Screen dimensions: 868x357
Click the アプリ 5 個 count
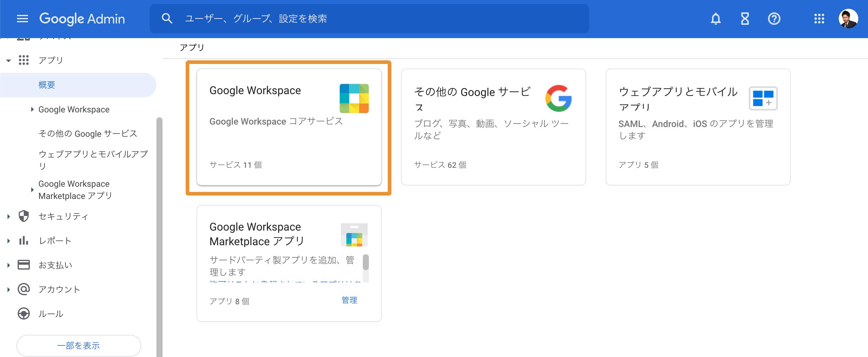click(638, 165)
